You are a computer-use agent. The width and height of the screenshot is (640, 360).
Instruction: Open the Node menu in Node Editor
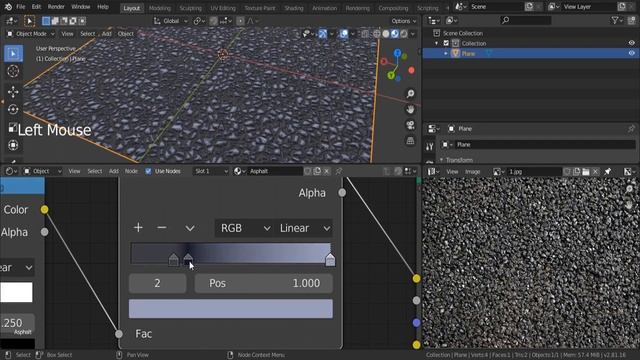click(131, 171)
